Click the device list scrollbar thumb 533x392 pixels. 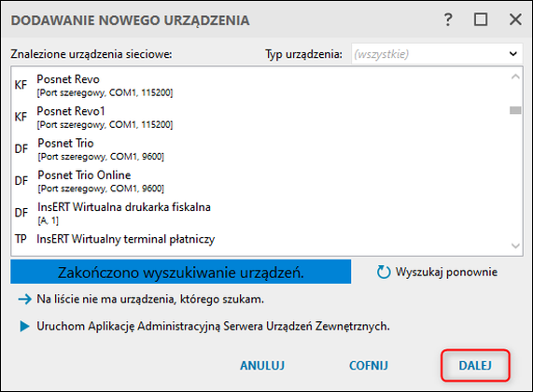[x=515, y=110]
